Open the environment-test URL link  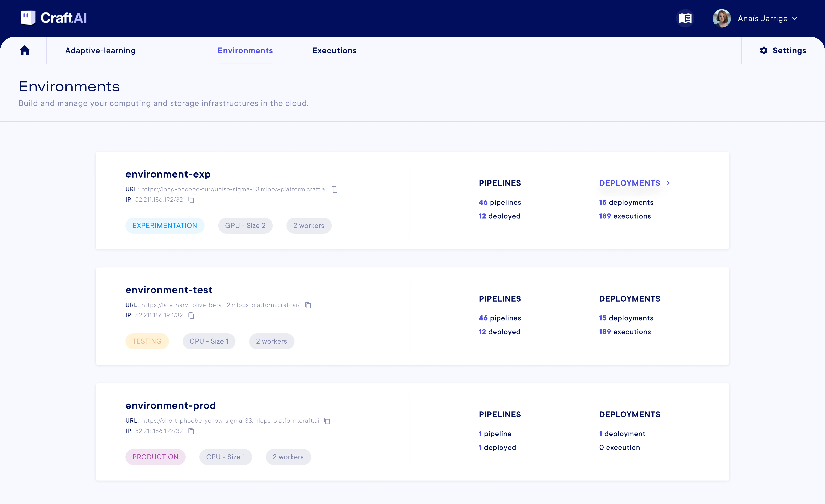click(220, 305)
